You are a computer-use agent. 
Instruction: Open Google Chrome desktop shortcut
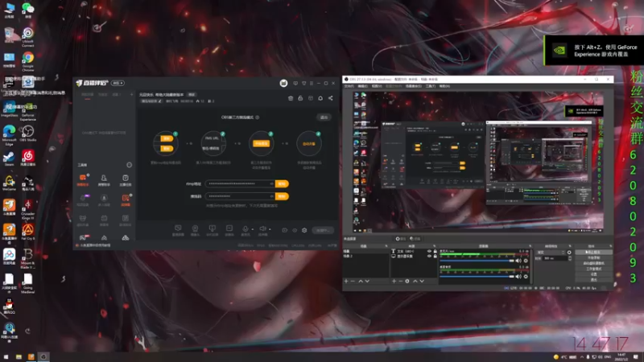(x=28, y=60)
